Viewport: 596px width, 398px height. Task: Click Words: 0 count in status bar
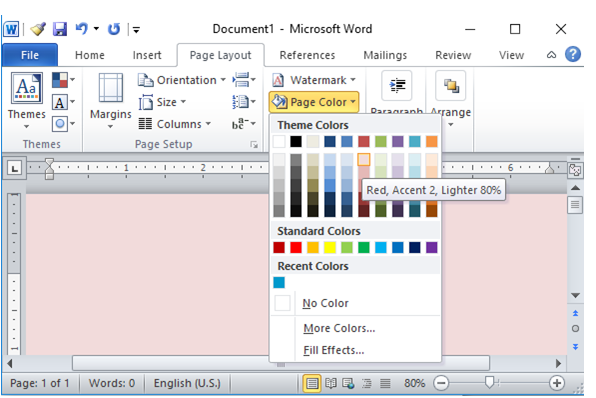click(x=112, y=383)
